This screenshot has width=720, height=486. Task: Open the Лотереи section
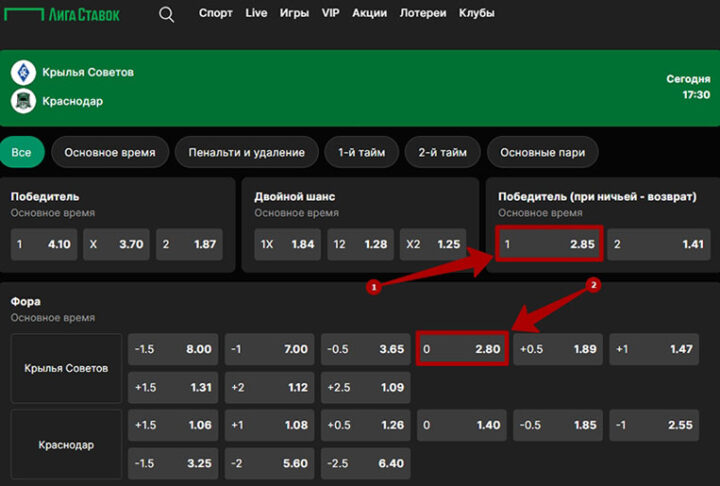coord(423,14)
